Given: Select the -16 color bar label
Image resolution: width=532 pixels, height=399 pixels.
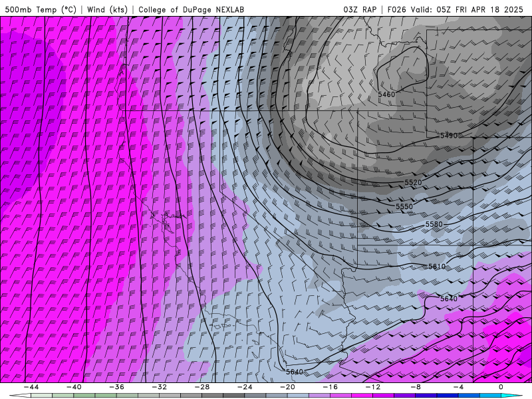Looking at the screenshot, I should 330,387.
